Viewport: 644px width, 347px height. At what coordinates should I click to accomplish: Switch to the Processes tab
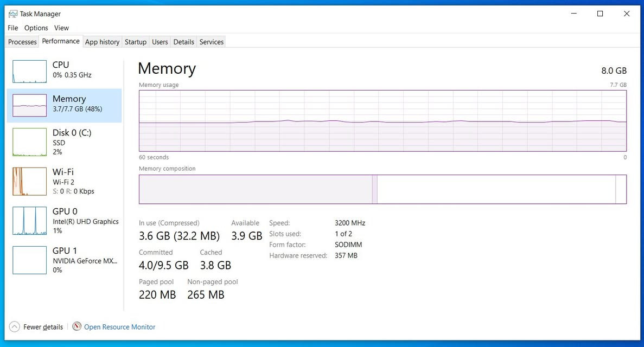pos(23,42)
